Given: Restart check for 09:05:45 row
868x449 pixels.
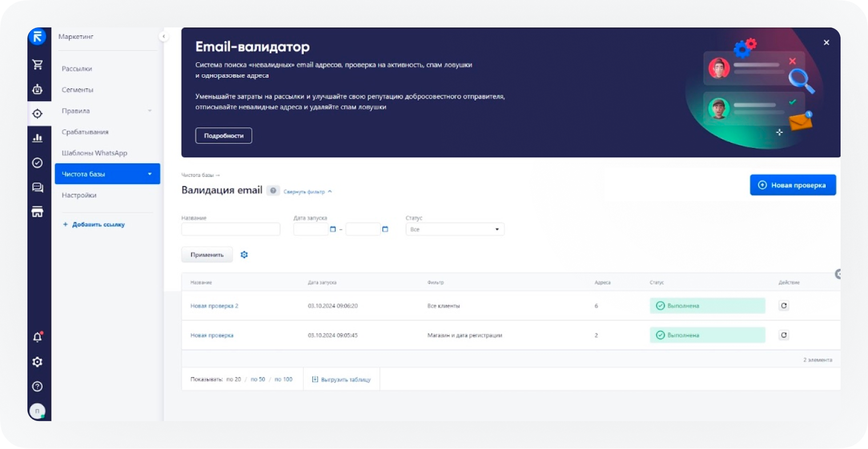Looking at the screenshot, I should point(784,335).
